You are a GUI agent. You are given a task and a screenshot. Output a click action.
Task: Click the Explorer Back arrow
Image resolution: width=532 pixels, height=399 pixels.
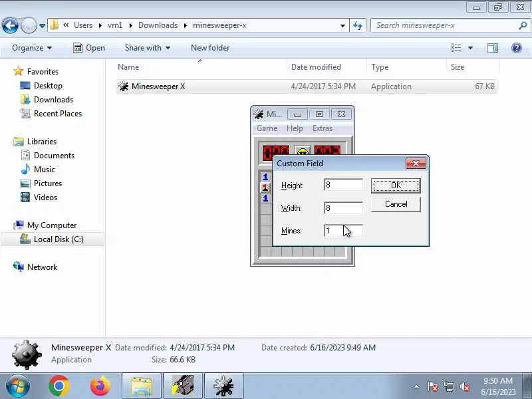(10, 25)
